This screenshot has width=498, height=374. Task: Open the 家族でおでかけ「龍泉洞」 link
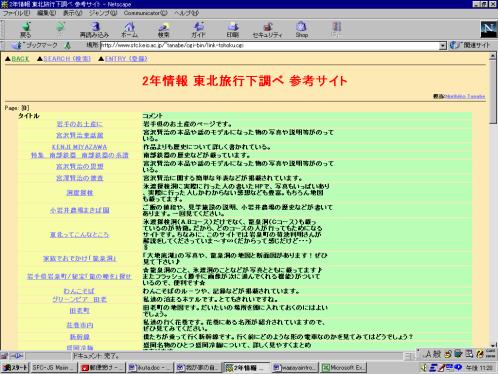tap(79, 259)
